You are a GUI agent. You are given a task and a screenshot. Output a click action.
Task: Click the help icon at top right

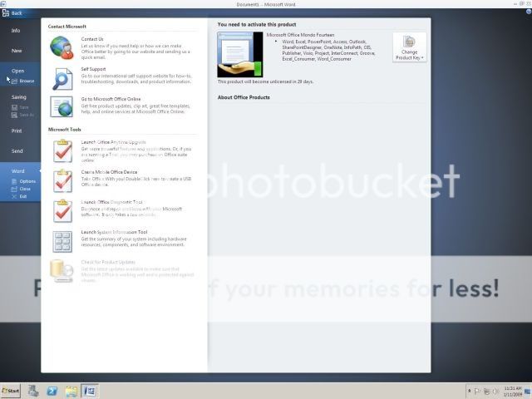pos(529,12)
